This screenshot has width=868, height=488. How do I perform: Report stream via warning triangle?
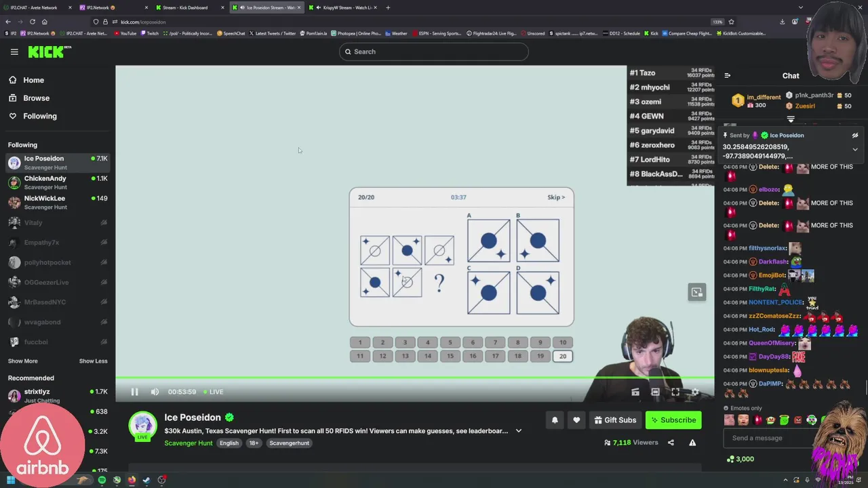692,443
